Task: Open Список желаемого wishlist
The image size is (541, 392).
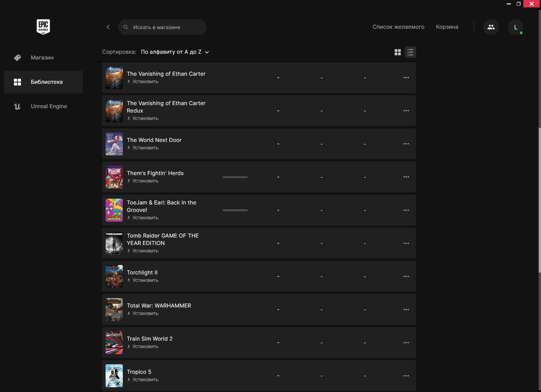Action: point(398,27)
